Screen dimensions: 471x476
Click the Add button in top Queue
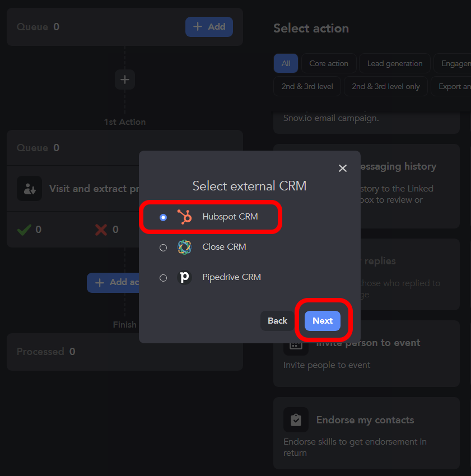click(209, 27)
